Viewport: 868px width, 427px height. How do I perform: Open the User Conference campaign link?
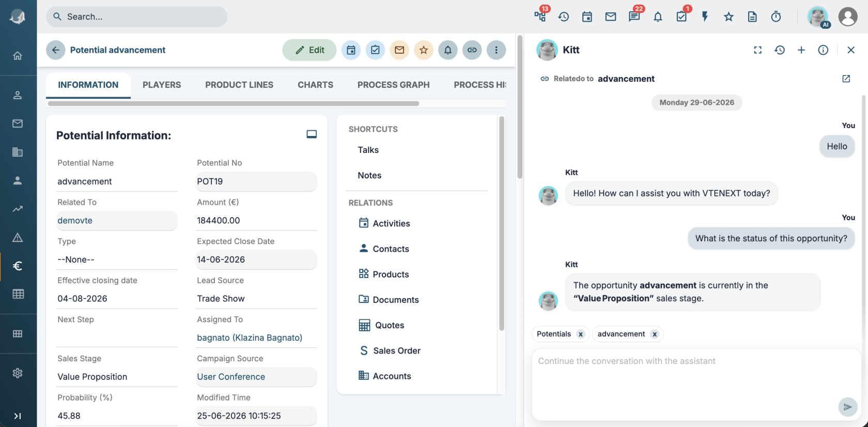tap(231, 377)
